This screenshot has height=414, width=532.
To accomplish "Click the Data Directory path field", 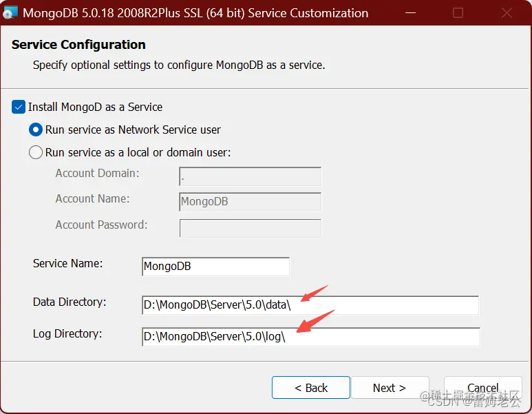I will pos(310,305).
